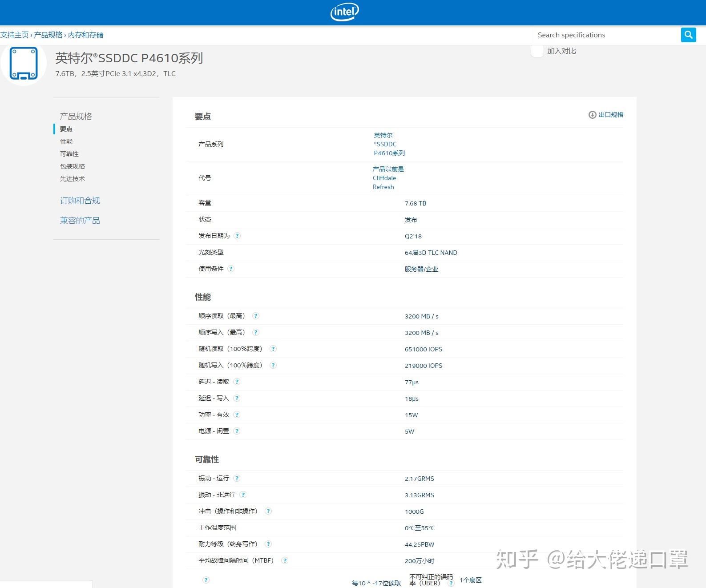Screen dimensions: 706x588
Task: Open help icon beside 振动 - 运行
Action: (x=237, y=478)
